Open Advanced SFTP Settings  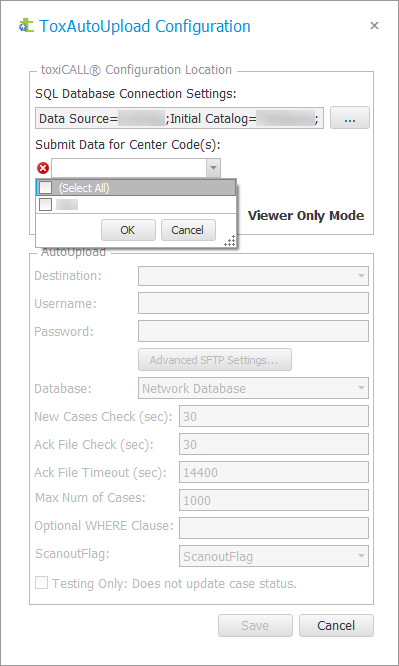[215, 360]
